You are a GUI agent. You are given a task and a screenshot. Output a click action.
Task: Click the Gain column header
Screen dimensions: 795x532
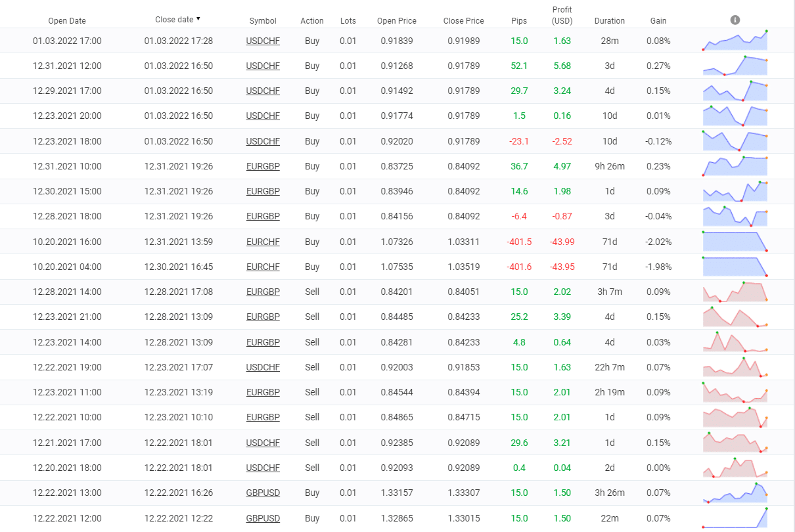(x=658, y=21)
